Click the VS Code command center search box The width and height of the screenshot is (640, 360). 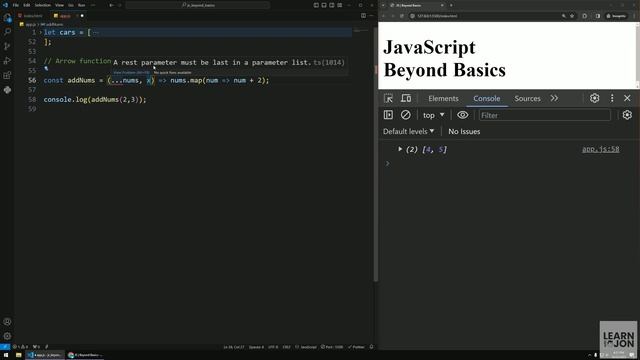198,5
